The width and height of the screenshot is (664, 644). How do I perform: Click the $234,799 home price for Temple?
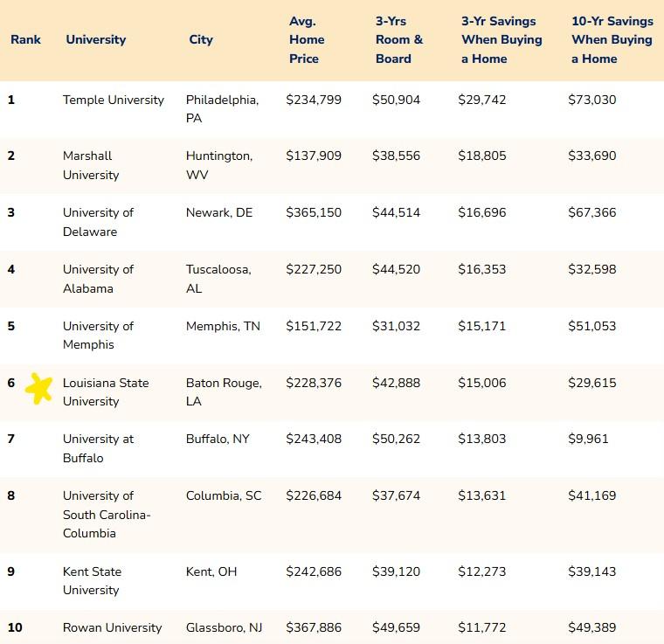pos(314,100)
